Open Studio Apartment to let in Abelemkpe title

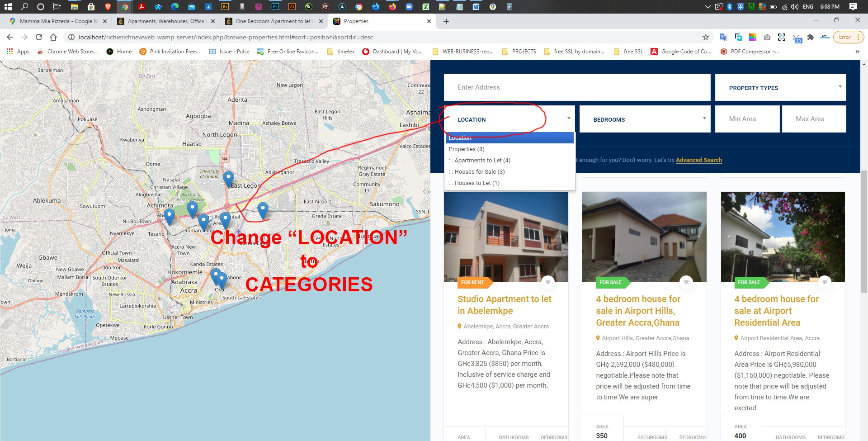[504, 305]
